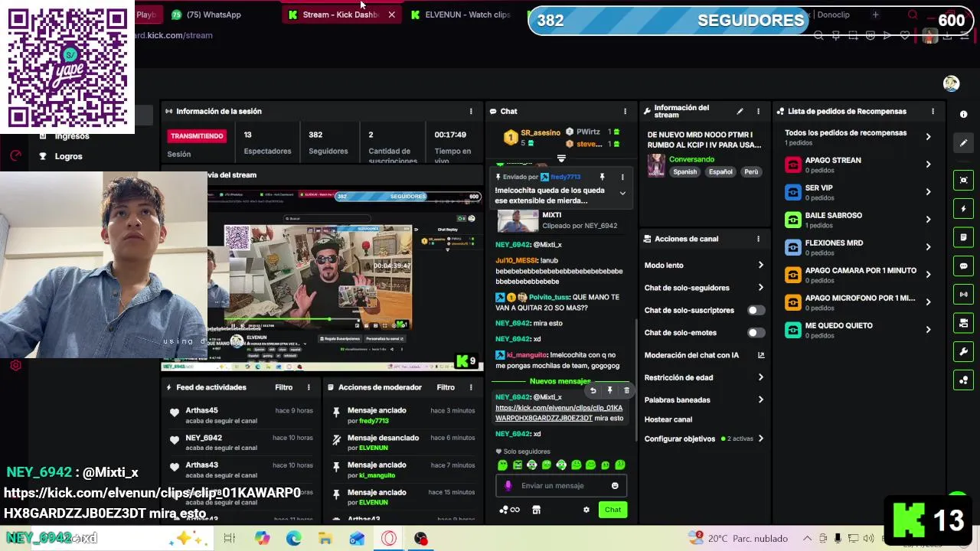980x551 pixels.
Task: Reply to the highlighted NEY_6942 message
Action: tap(593, 390)
